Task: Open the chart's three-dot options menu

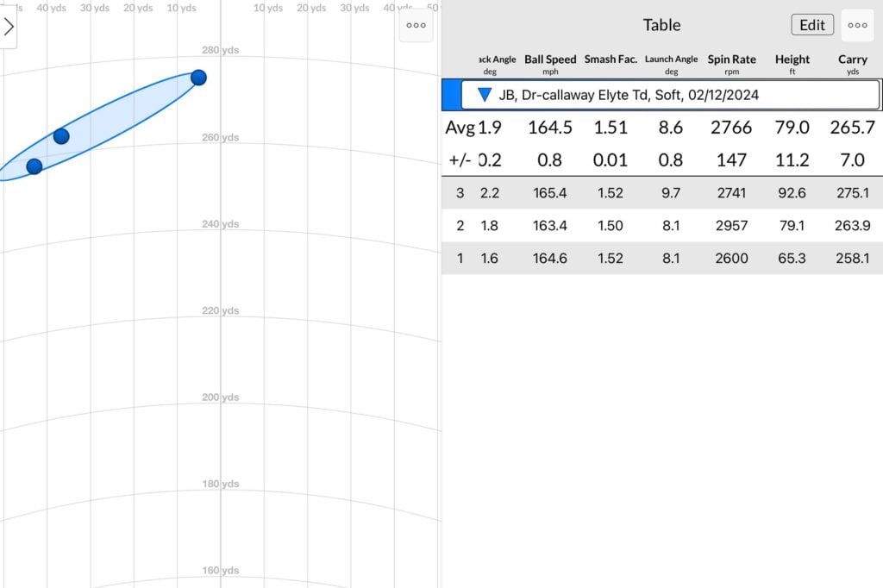Action: pyautogui.click(x=416, y=25)
